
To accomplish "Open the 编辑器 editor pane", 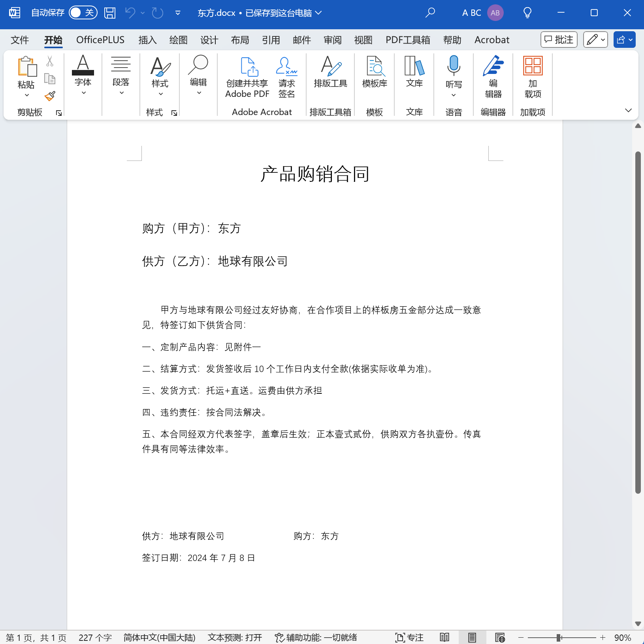I will 493,77.
